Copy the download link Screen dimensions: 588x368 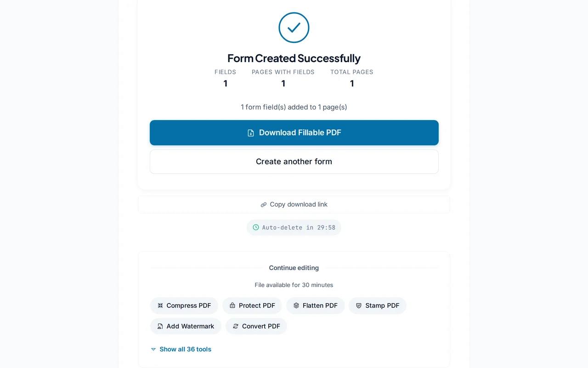(x=294, y=204)
